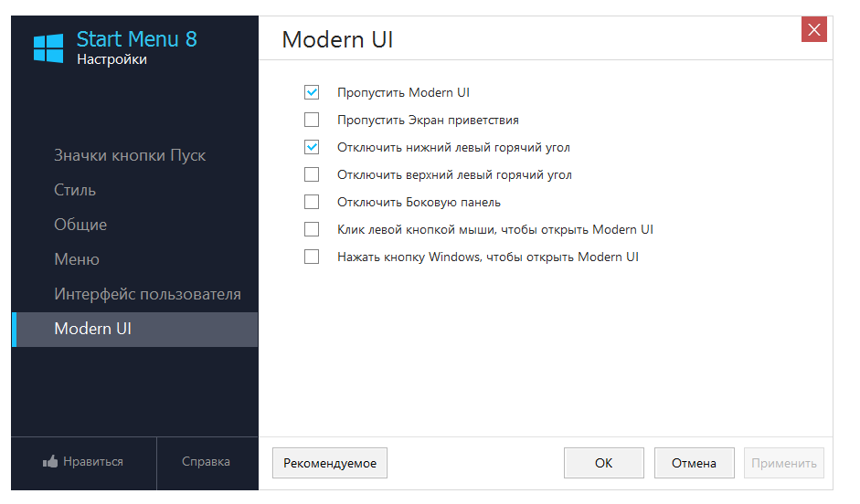Open the Справка help link

(206, 462)
